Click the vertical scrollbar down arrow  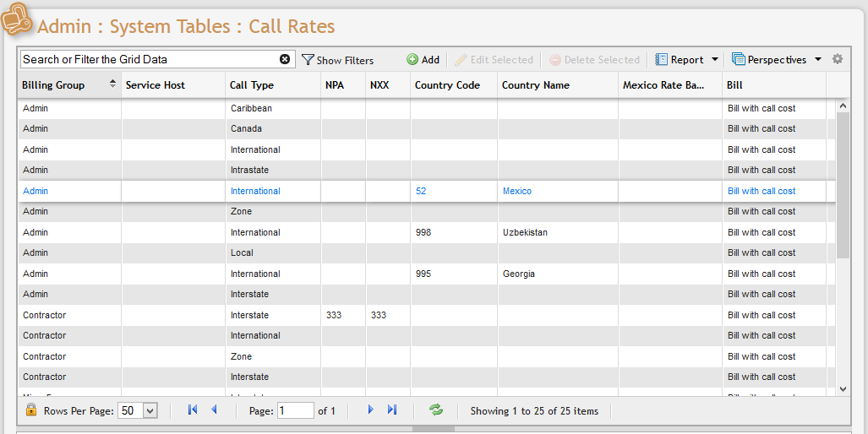point(843,388)
